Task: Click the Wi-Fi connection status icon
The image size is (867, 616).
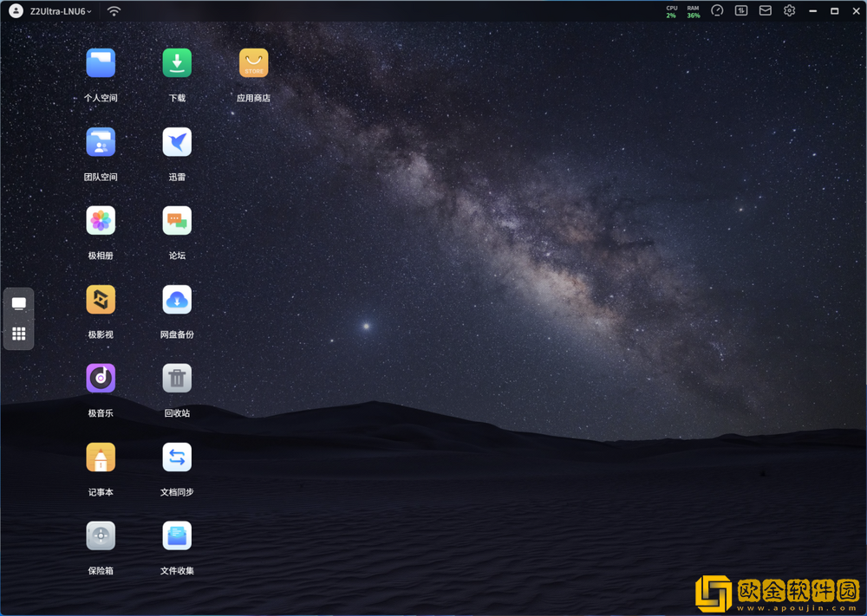Action: click(x=114, y=11)
